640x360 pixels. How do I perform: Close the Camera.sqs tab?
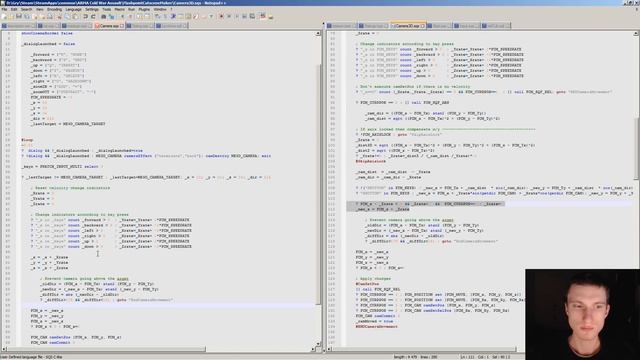pyautogui.click(x=122, y=26)
